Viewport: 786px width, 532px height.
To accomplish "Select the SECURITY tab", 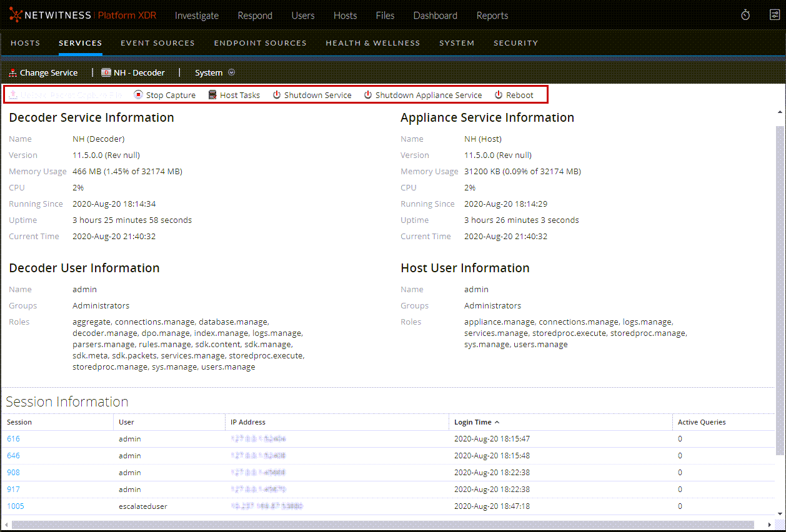I will pyautogui.click(x=515, y=43).
